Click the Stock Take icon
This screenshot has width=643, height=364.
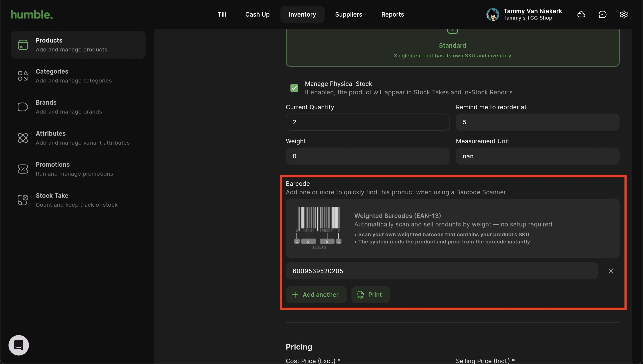point(23,200)
